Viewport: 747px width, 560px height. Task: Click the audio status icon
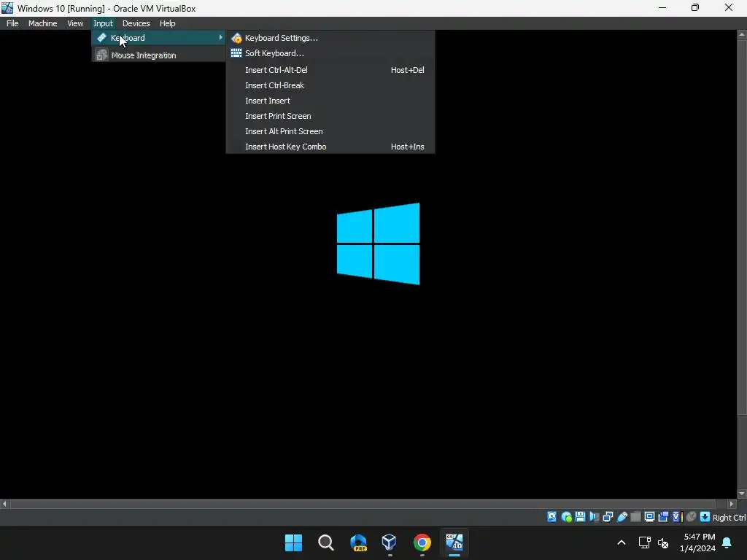coord(594,517)
